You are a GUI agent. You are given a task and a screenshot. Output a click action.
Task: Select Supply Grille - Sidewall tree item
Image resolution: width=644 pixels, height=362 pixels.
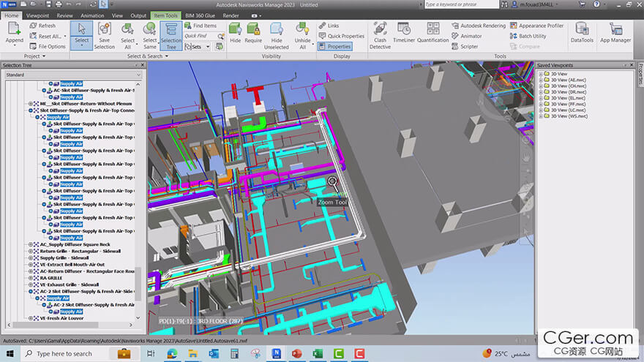pos(64,257)
